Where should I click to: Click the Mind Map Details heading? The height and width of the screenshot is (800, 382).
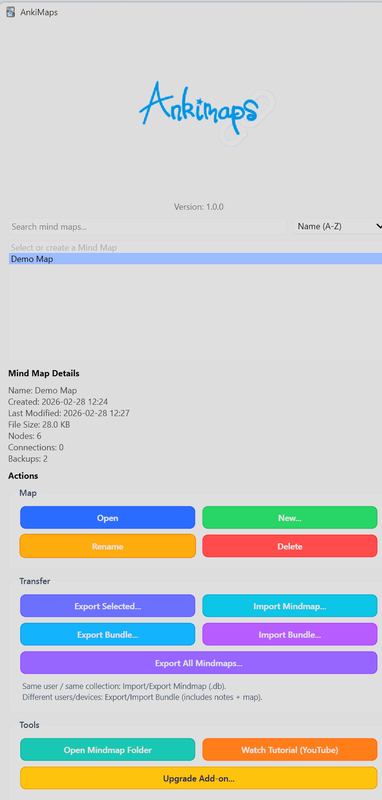point(44,373)
